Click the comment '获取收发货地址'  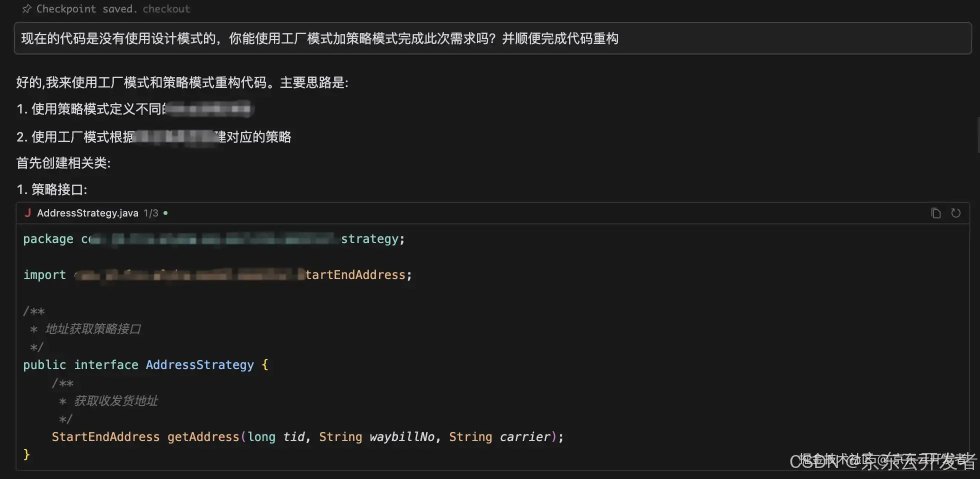click(116, 401)
